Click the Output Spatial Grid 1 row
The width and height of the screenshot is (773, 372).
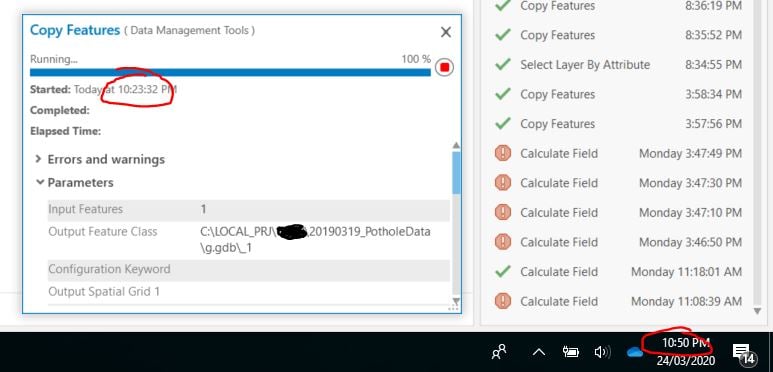(x=248, y=292)
